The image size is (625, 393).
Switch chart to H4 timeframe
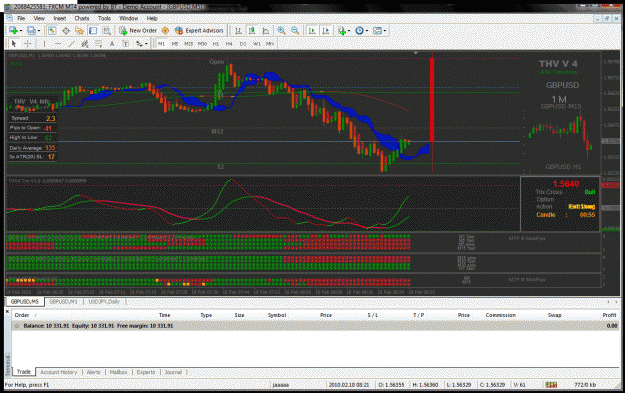click(229, 44)
